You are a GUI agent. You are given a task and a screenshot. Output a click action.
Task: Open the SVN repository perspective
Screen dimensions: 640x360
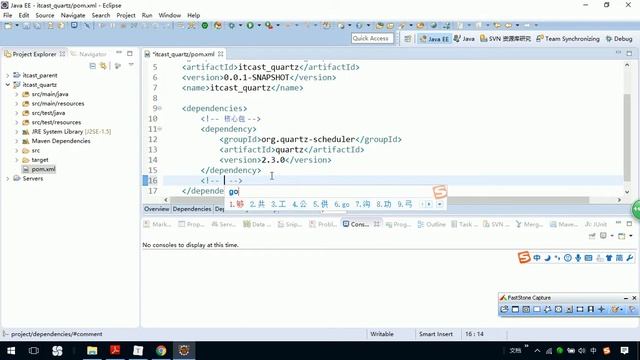click(505, 39)
